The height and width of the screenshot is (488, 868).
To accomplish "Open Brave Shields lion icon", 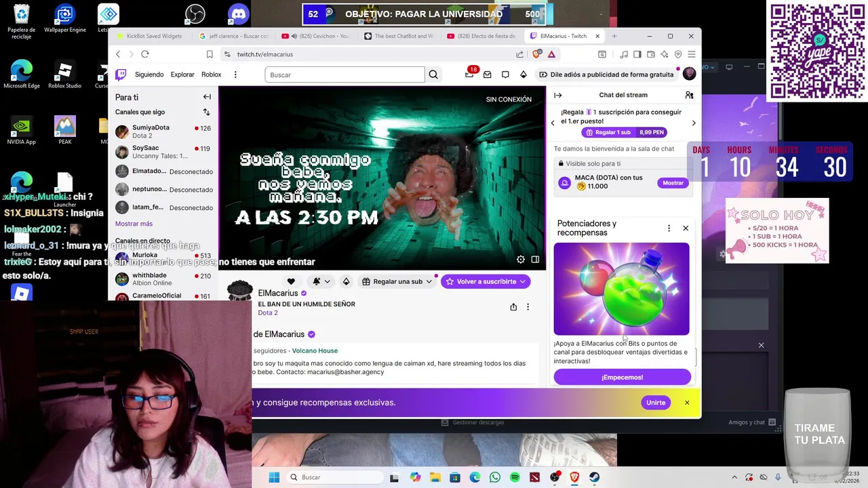I will 537,54.
